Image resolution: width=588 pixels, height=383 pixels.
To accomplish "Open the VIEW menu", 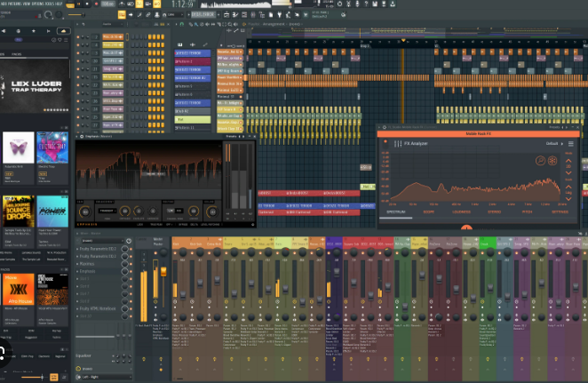I will coord(27,4).
